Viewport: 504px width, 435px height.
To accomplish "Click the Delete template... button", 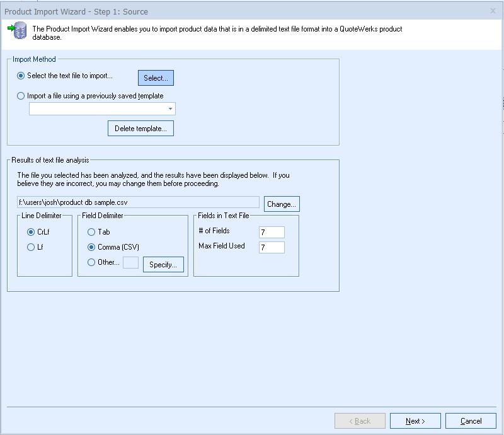I will pyautogui.click(x=140, y=129).
